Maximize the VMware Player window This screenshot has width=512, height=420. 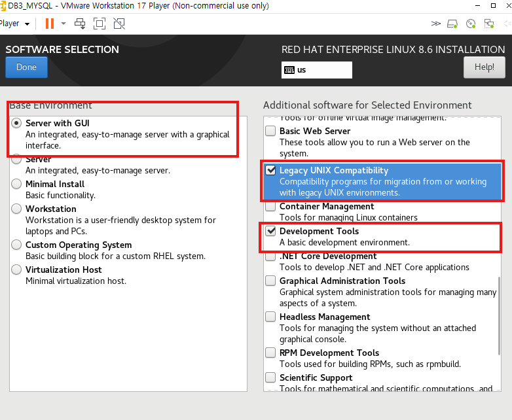tap(494, 5)
